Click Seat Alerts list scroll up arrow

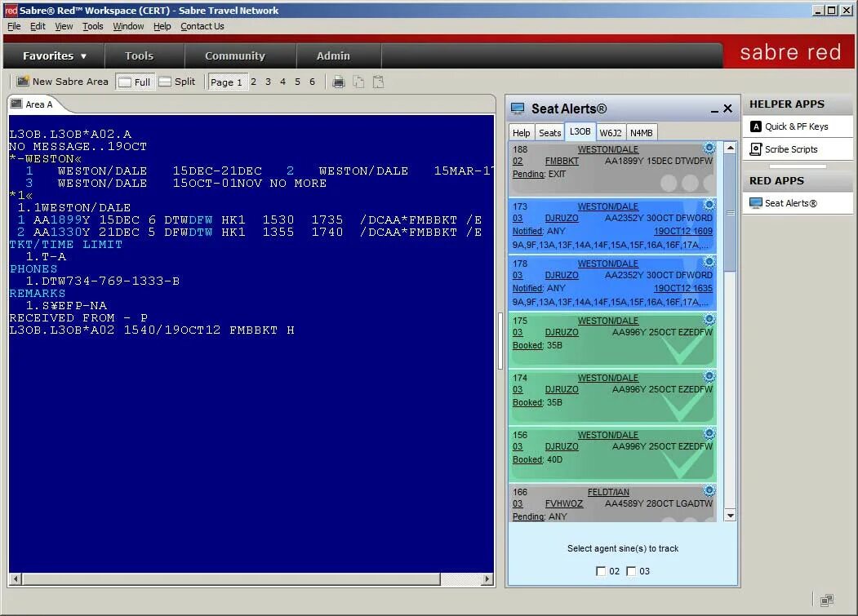pos(731,148)
